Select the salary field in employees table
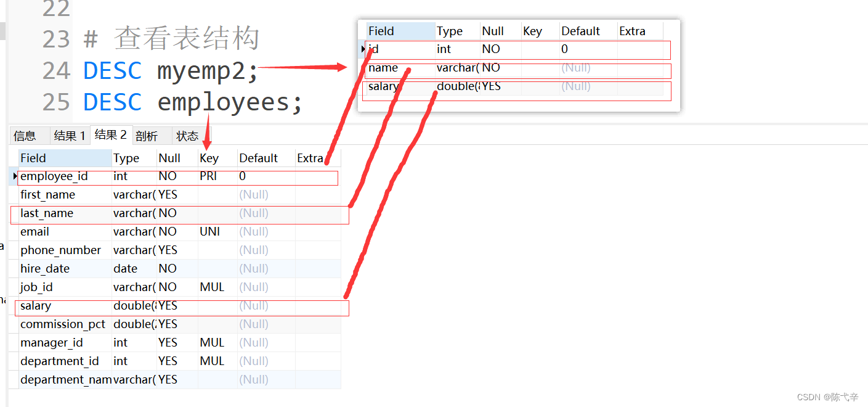Screen dimensions: 868x407 pyautogui.click(x=65, y=306)
